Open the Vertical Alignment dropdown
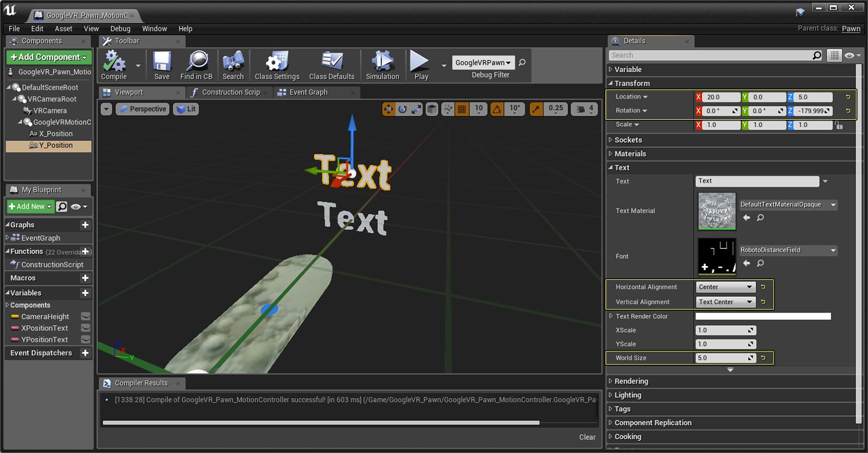 (725, 302)
